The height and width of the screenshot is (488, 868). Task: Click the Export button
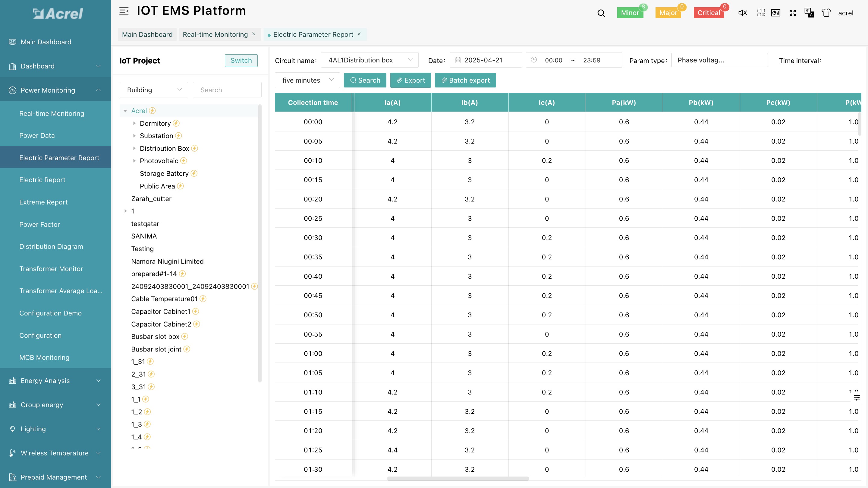[x=410, y=80]
